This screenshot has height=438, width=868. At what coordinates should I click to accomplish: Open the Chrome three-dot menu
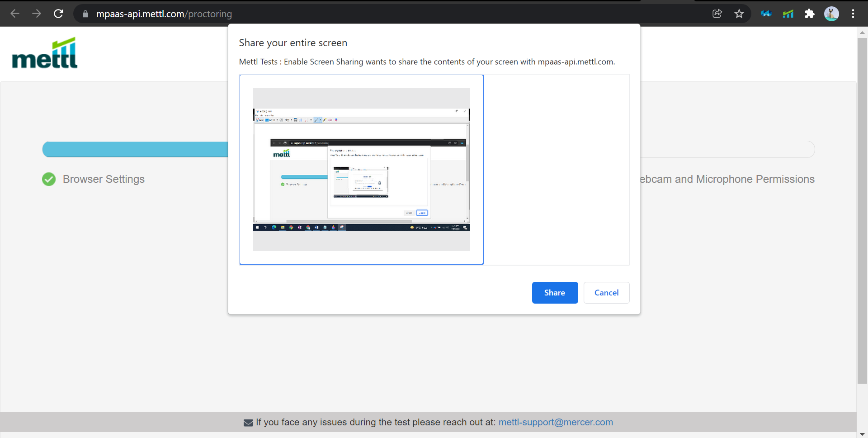pyautogui.click(x=853, y=14)
